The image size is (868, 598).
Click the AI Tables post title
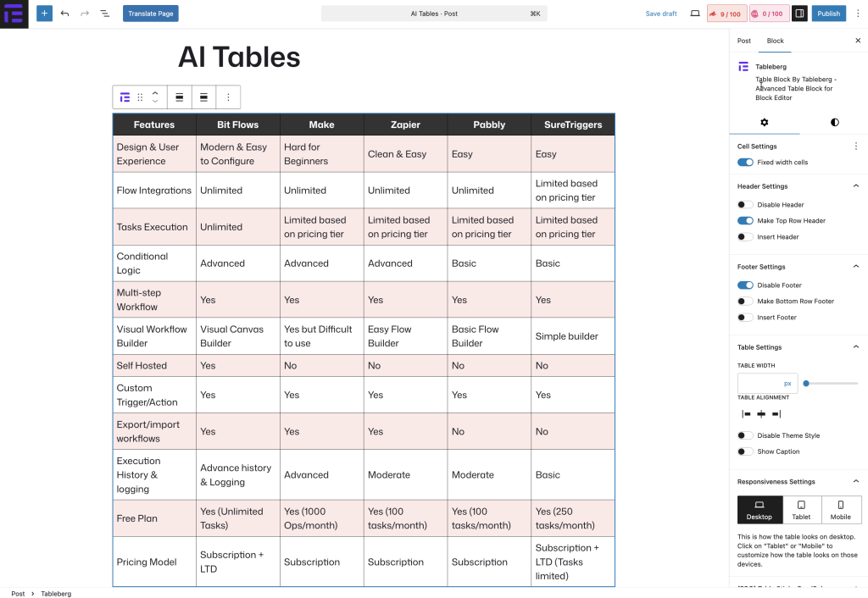[x=239, y=57]
